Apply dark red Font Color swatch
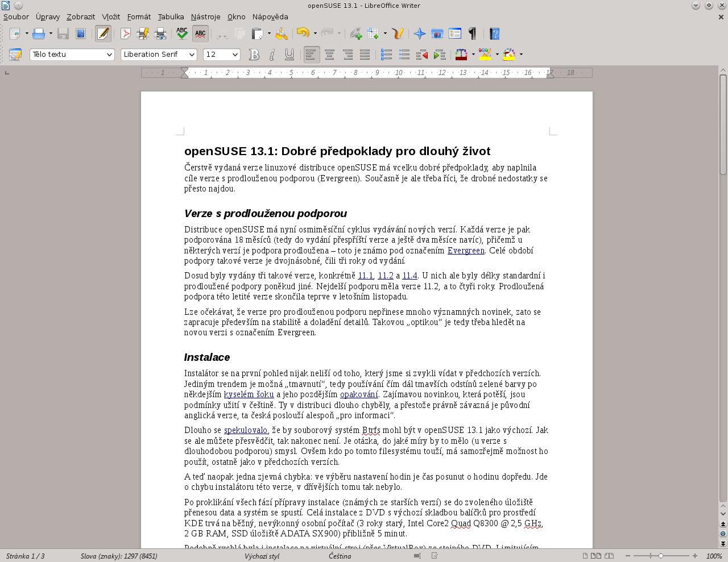Screen dimensions: 728x562 (x=461, y=55)
